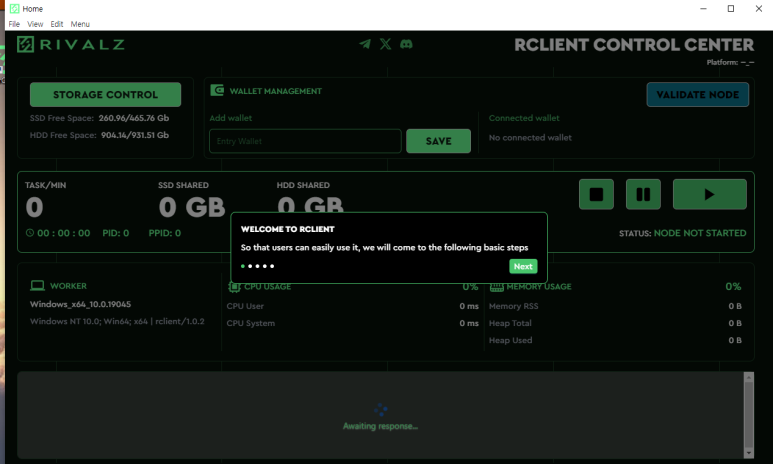Click the Validate Node button
The height and width of the screenshot is (464, 773).
click(698, 95)
